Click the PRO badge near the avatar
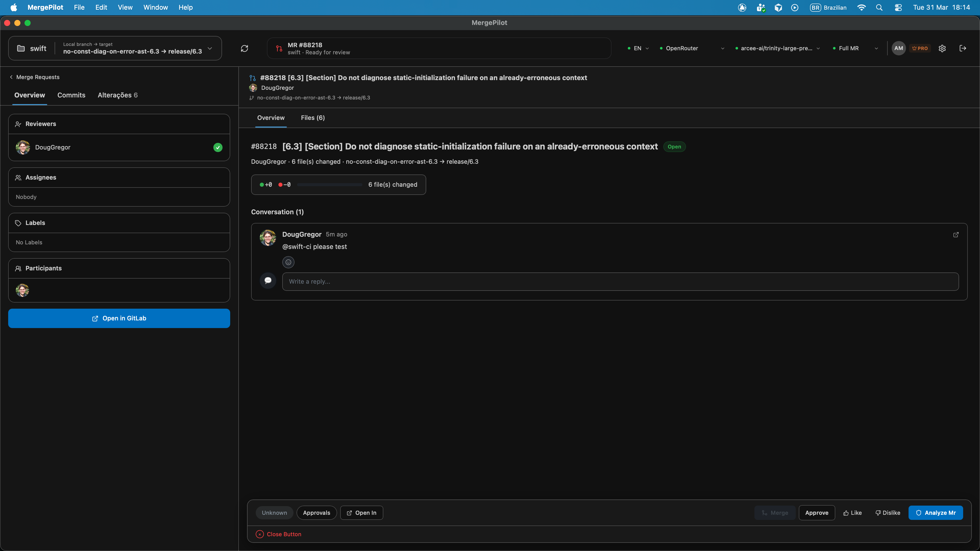The width and height of the screenshot is (980, 551). tap(920, 48)
